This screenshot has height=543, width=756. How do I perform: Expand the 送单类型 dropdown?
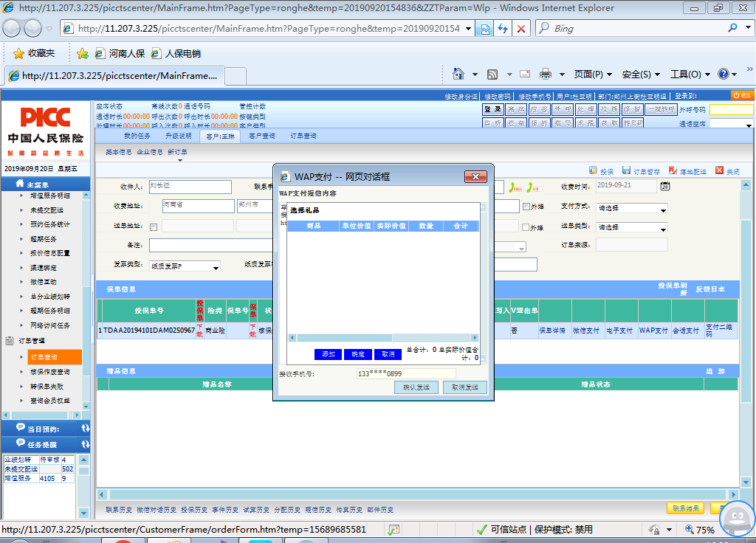[x=633, y=227]
